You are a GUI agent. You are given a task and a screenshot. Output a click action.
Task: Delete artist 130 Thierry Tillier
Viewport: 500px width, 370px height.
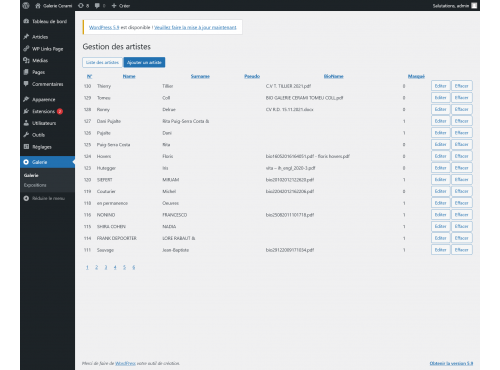[462, 86]
